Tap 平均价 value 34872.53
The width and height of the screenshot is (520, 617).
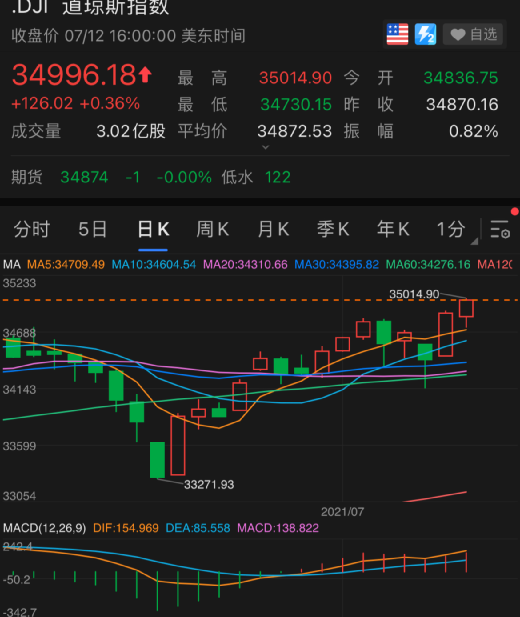point(294,131)
